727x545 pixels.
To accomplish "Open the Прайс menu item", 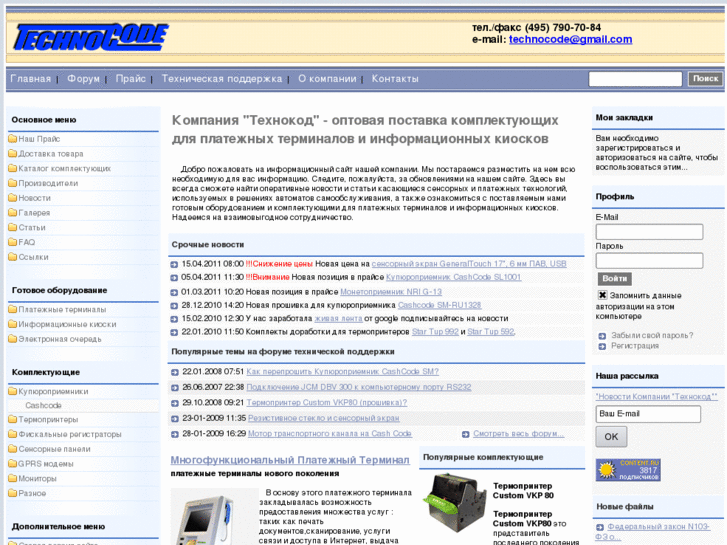I will point(131,79).
